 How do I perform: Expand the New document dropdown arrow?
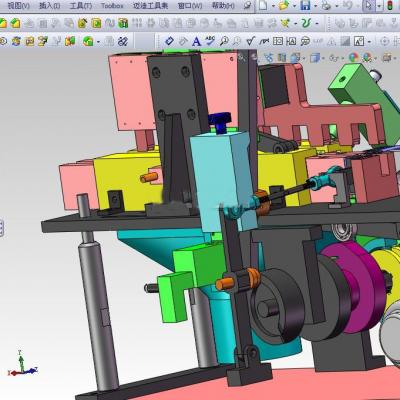[273, 6]
